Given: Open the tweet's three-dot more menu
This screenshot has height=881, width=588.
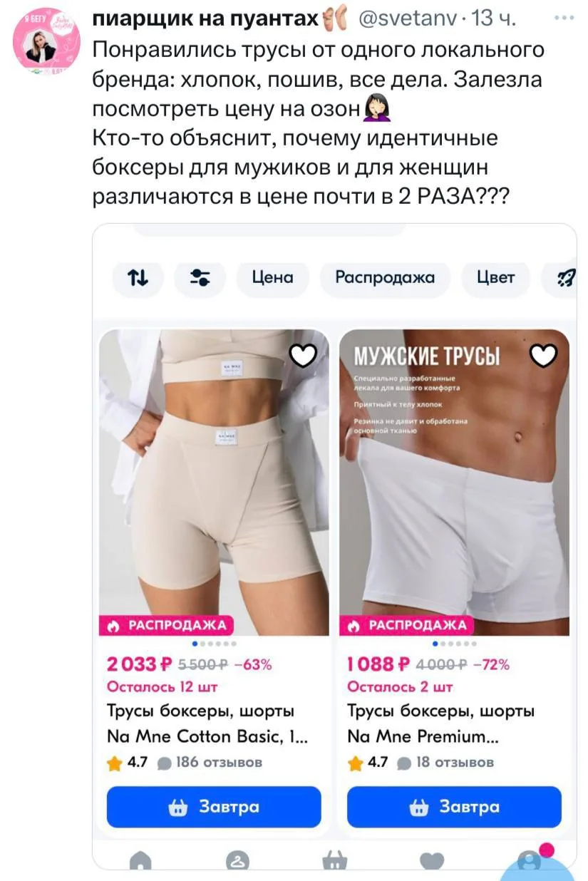Looking at the screenshot, I should (x=562, y=19).
